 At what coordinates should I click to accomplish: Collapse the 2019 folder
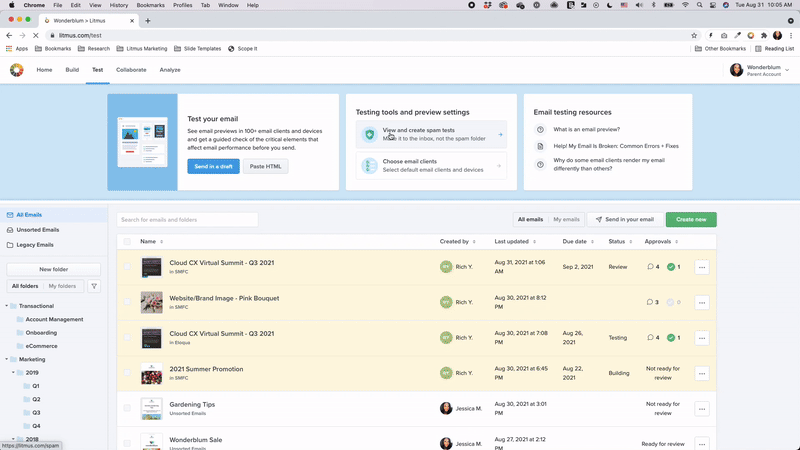pos(13,372)
